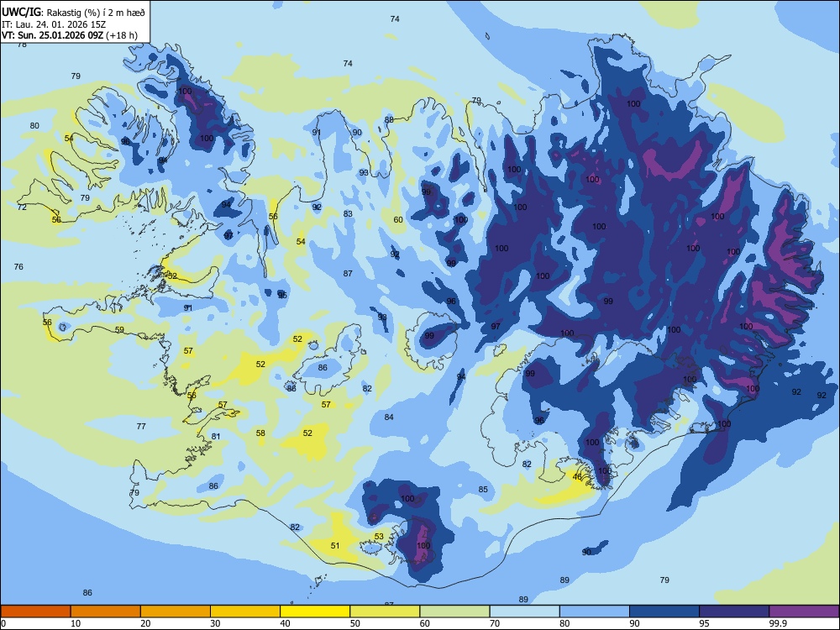Screen dimensions: 840x630
Task: Click the legend scale label '70'
Action: tap(495, 623)
